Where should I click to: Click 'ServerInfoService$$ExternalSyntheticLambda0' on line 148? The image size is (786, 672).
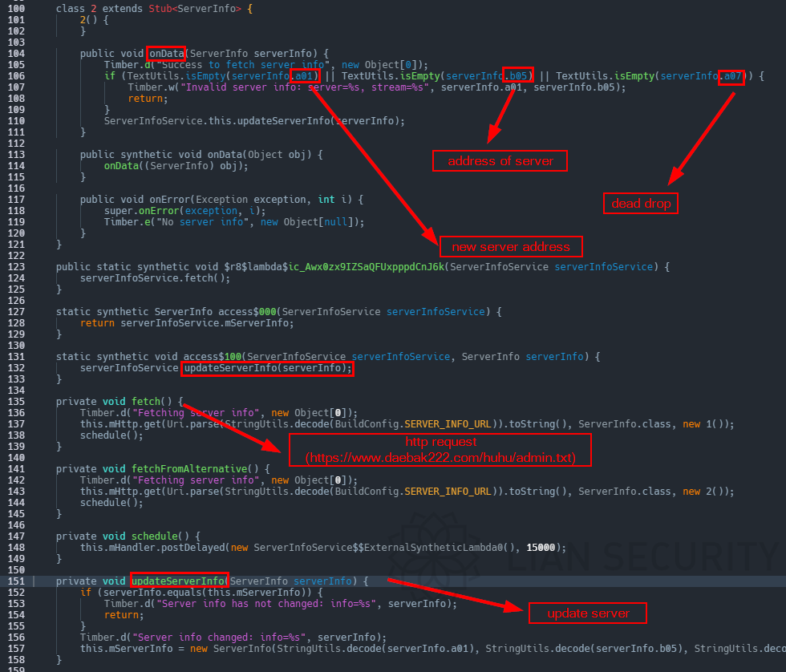378,548
